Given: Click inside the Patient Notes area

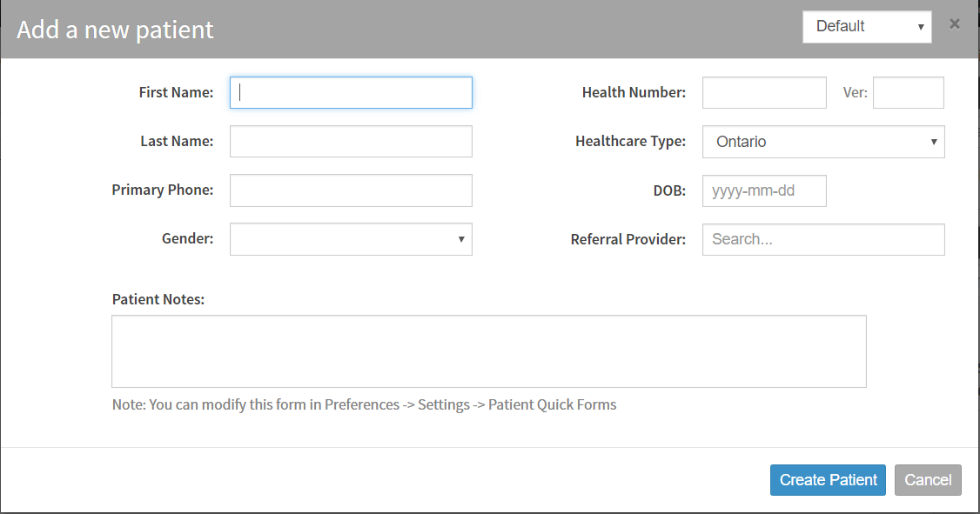Looking at the screenshot, I should pyautogui.click(x=488, y=350).
